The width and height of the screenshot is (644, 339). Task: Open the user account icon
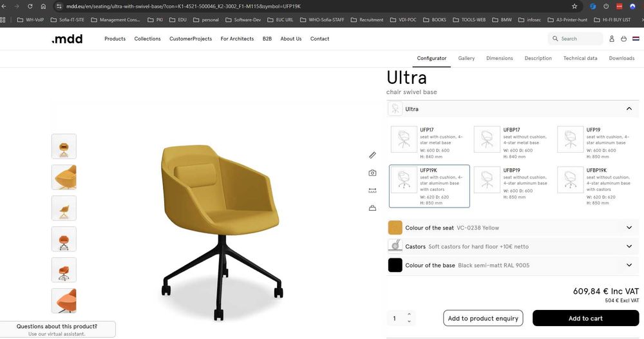click(612, 39)
